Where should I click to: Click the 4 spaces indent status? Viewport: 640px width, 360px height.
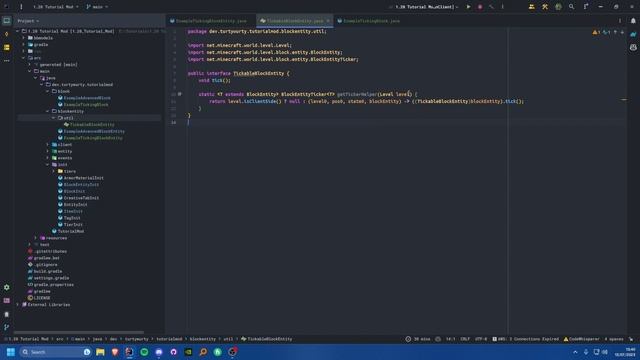pos(613,339)
